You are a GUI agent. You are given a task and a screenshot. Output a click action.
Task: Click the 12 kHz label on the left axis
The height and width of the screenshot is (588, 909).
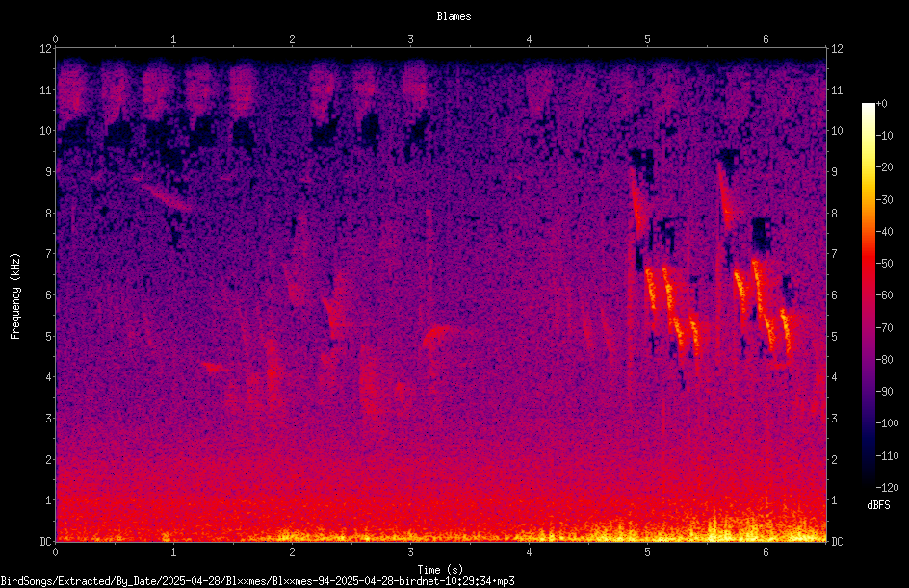coord(45,49)
